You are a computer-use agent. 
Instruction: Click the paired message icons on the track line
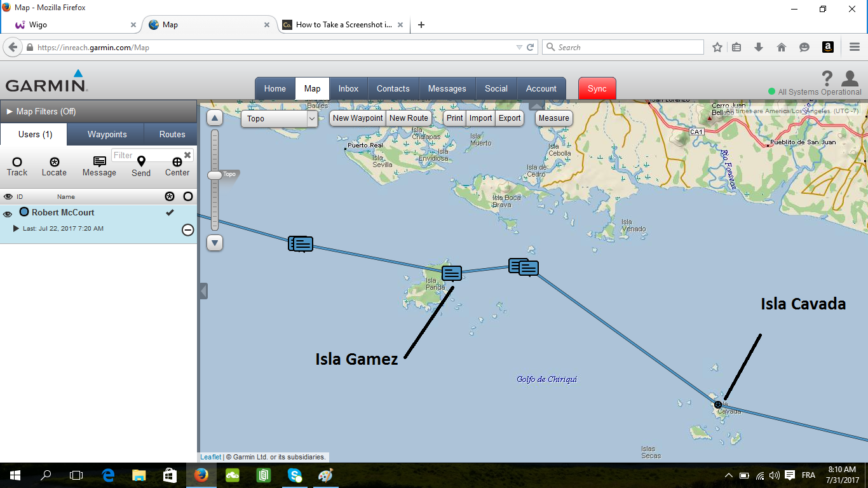click(x=523, y=268)
